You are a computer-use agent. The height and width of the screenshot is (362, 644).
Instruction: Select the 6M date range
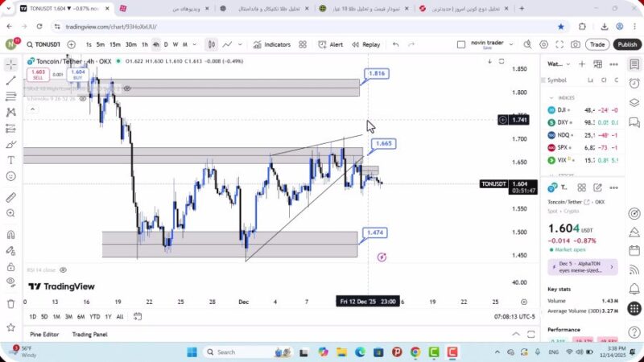coord(81,317)
